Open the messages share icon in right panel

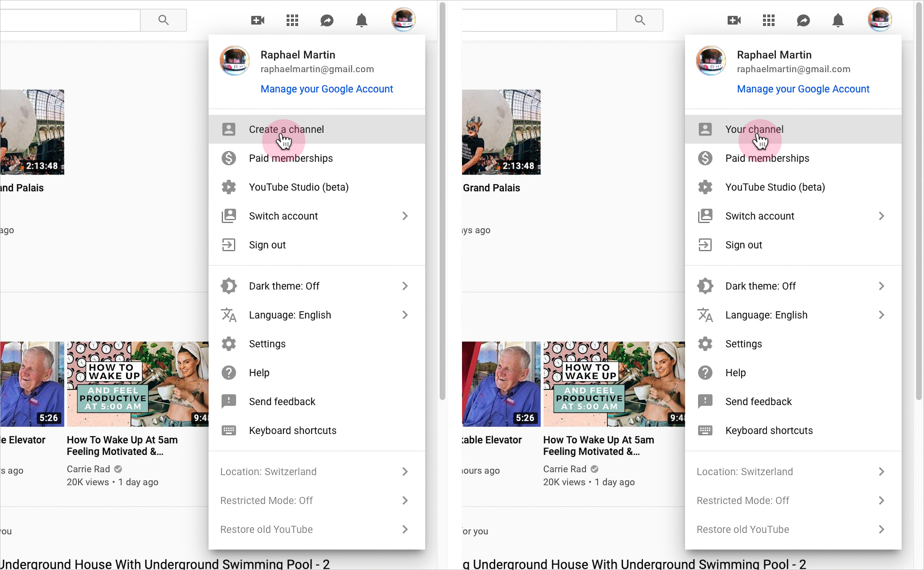point(803,20)
